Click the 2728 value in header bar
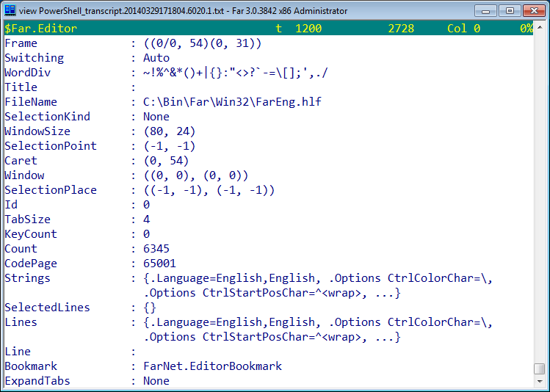The image size is (550, 392). (x=401, y=29)
